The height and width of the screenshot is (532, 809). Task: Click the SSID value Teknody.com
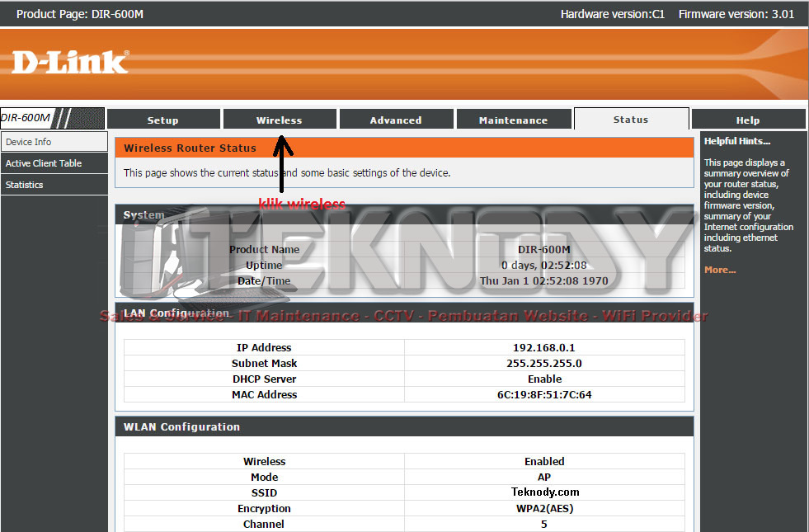pyautogui.click(x=545, y=492)
